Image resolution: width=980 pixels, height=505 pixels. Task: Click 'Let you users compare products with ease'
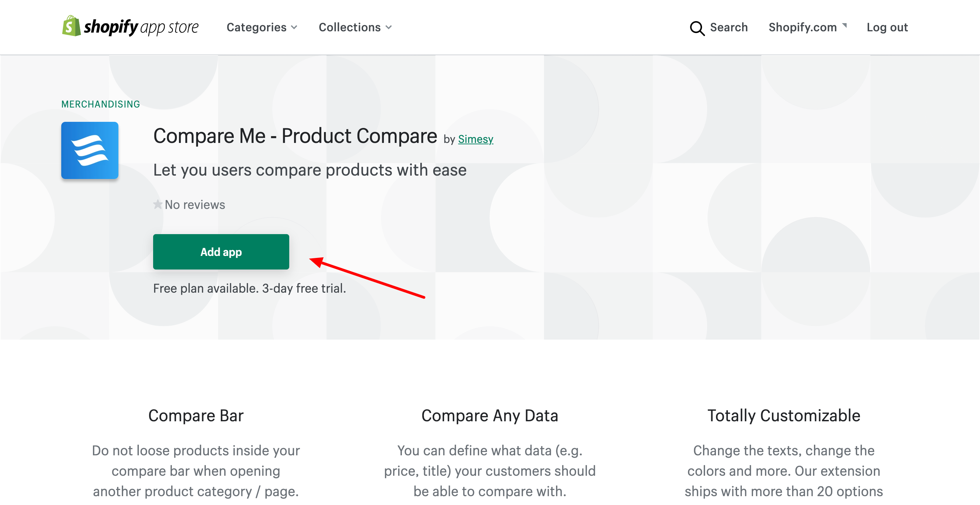(310, 170)
